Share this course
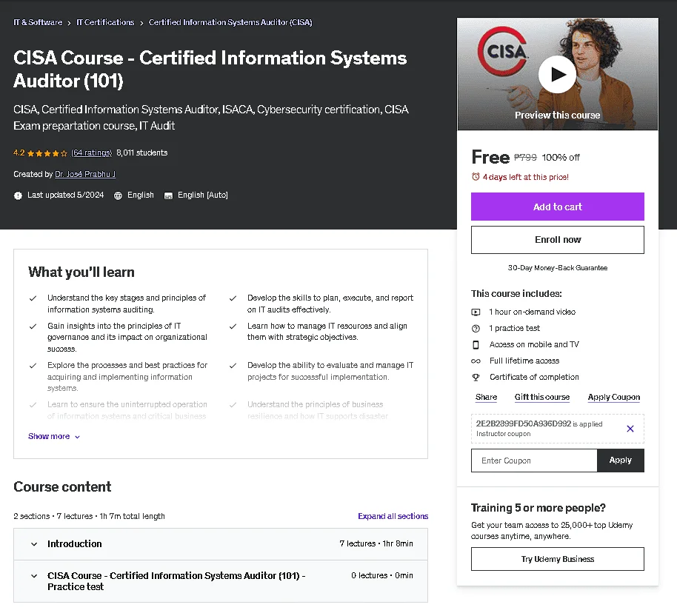 point(486,397)
